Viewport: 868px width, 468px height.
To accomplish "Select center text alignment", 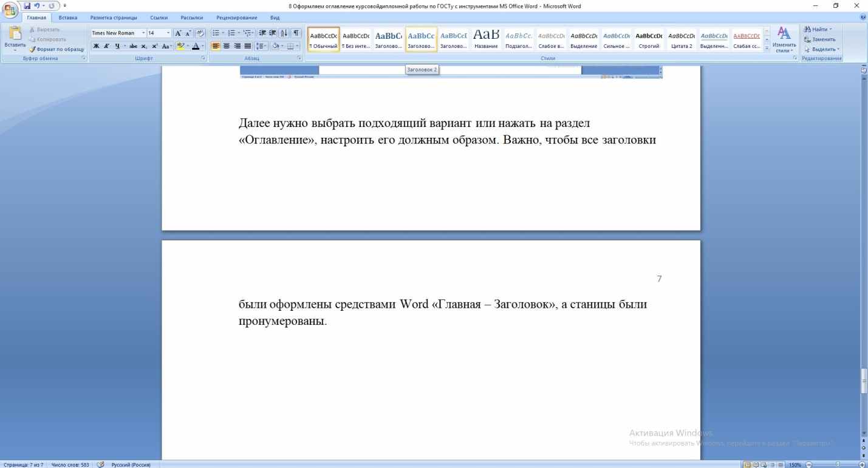I will coord(225,46).
